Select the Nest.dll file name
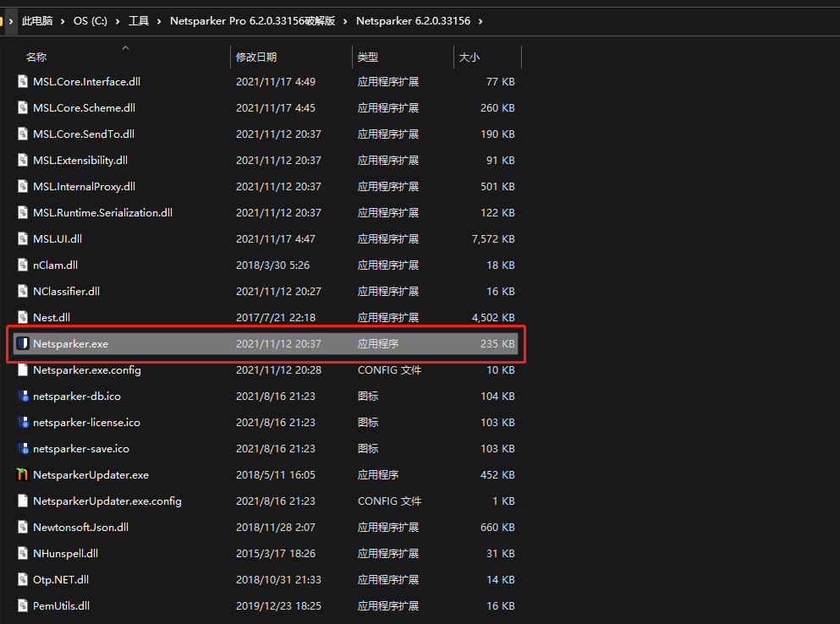Viewport: 840px width, 624px height. pos(52,318)
